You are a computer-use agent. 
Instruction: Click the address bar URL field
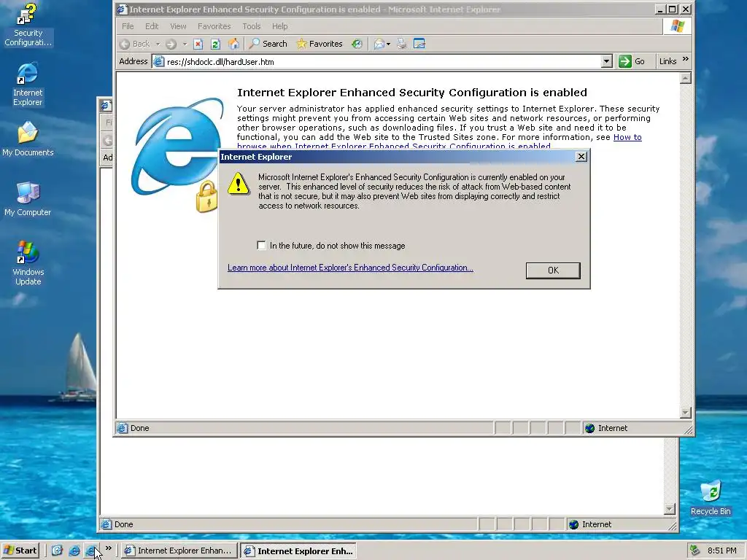pos(384,61)
